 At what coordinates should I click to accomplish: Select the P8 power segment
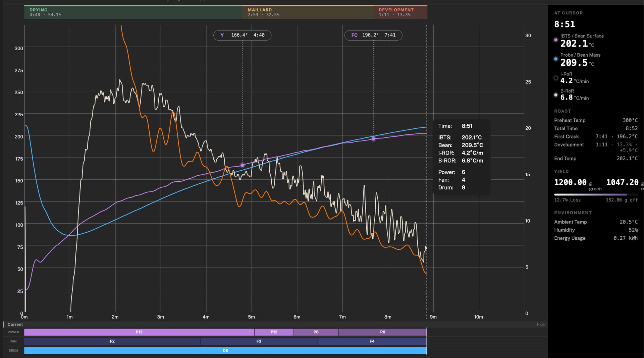click(316, 332)
